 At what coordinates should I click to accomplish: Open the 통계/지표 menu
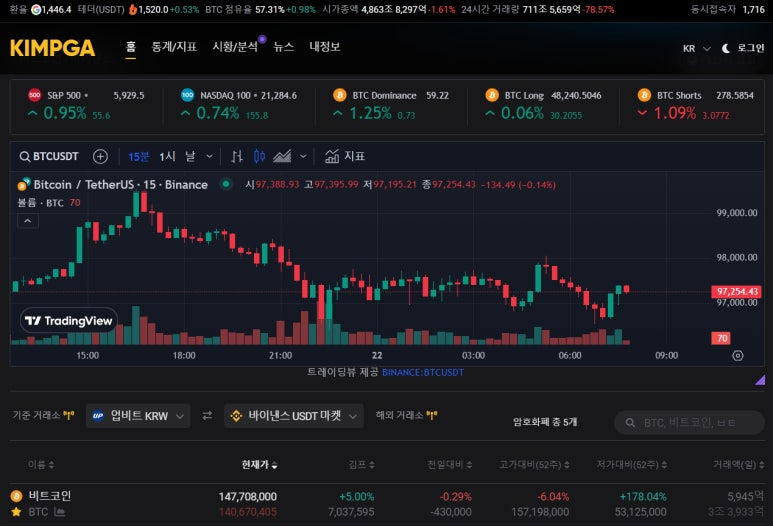click(174, 47)
